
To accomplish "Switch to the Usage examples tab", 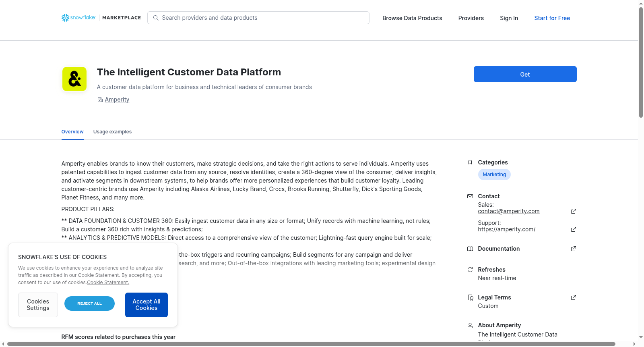I will [112, 132].
